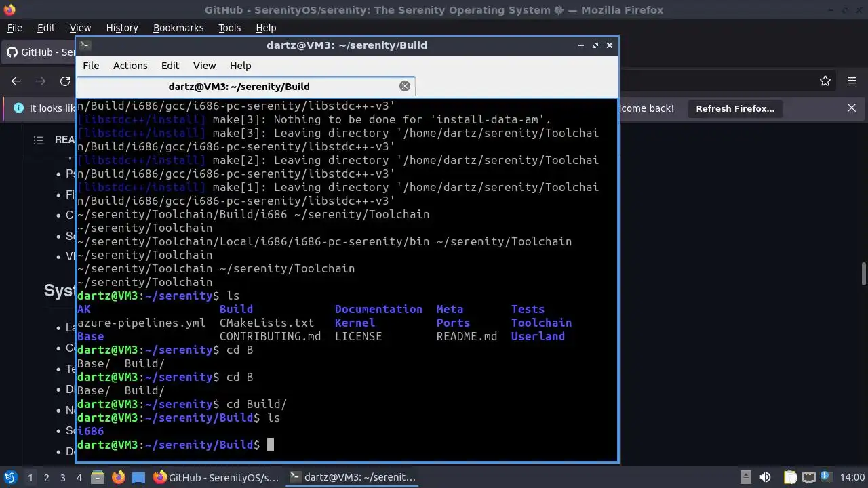Select the dartz@VM3 terminal taskbar entry
The height and width of the screenshot is (488, 868).
tap(352, 477)
